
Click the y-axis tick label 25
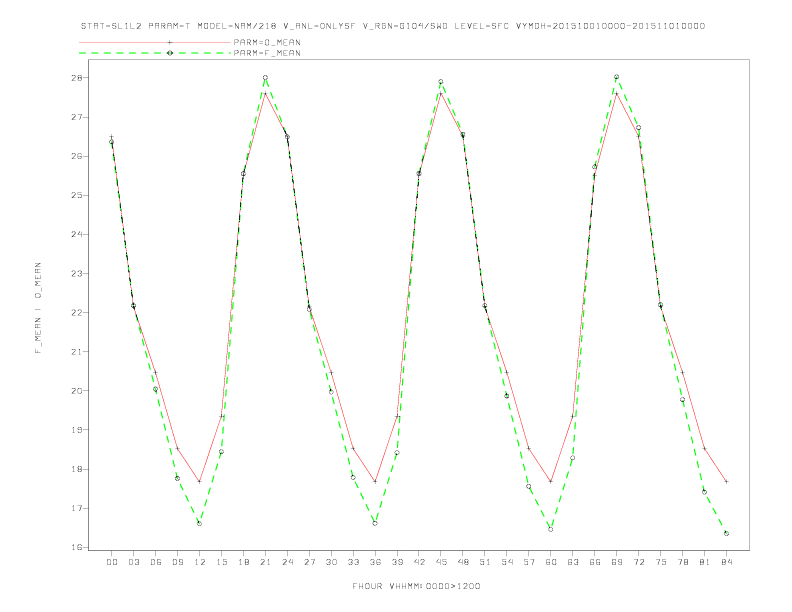[77, 195]
